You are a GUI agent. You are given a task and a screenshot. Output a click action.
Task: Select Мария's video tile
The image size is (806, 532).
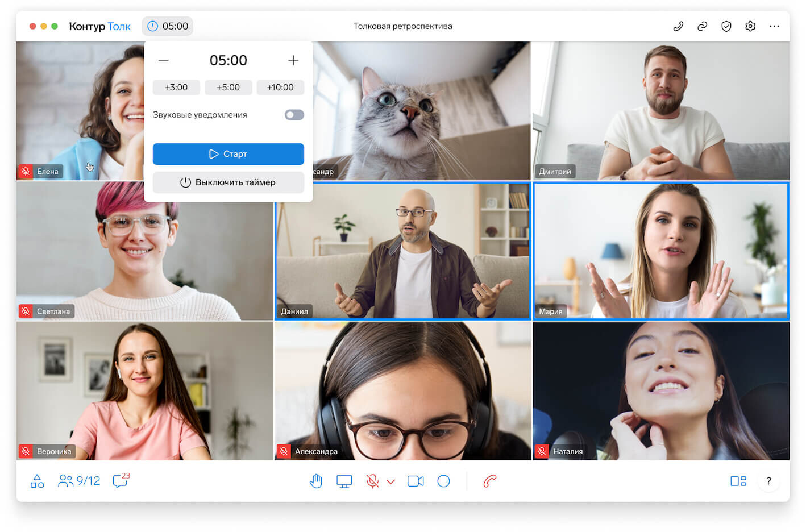click(661, 251)
